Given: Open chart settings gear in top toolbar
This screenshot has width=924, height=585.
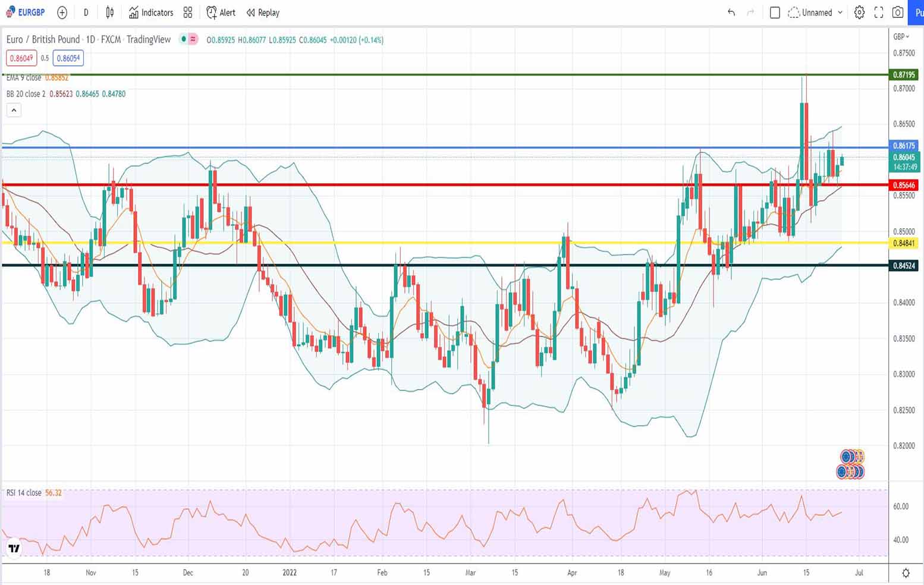Looking at the screenshot, I should tap(859, 12).
